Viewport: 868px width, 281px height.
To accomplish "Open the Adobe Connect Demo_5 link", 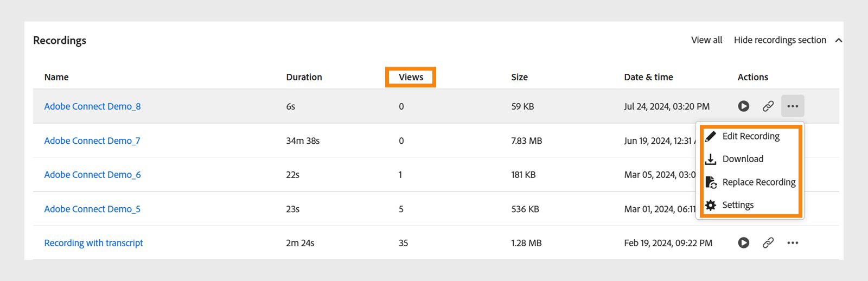I will (x=92, y=209).
